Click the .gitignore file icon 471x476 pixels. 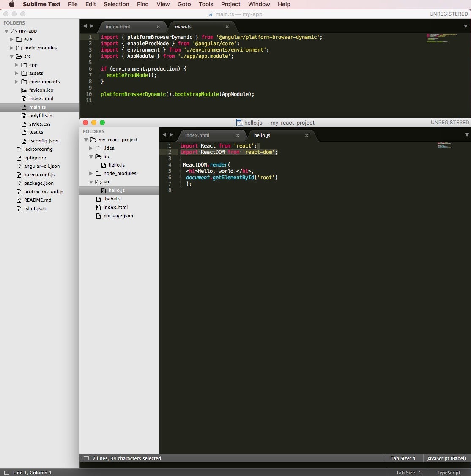point(19,158)
